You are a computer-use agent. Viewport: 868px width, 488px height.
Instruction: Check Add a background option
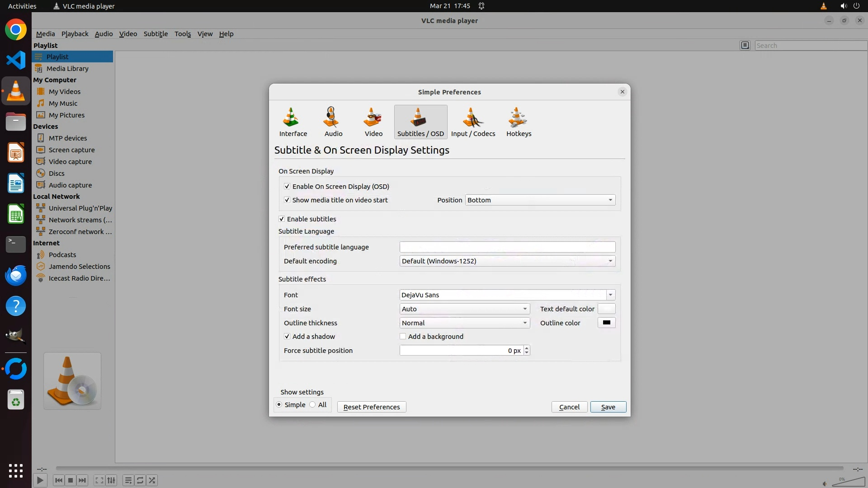[x=403, y=336]
